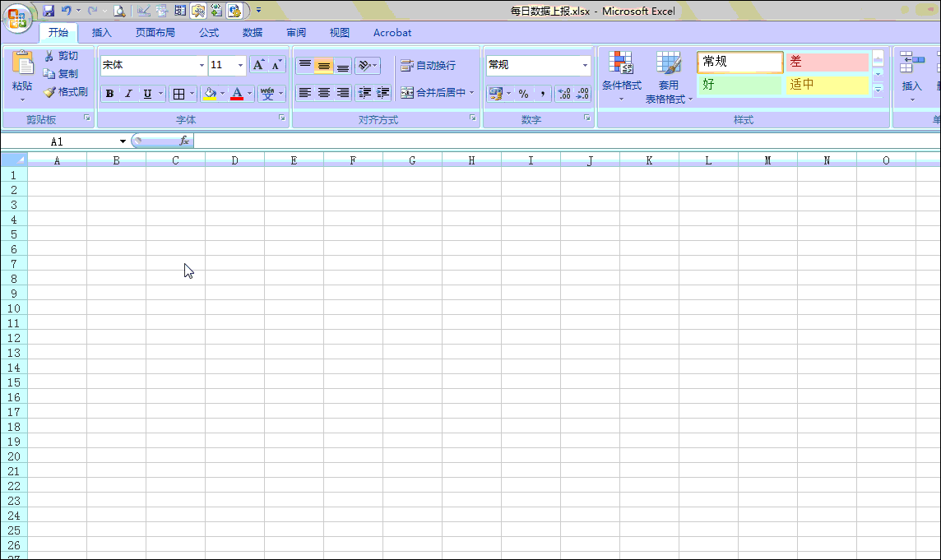Image resolution: width=941 pixels, height=560 pixels.
Task: Click the Increase Decimal icon
Action: click(563, 94)
